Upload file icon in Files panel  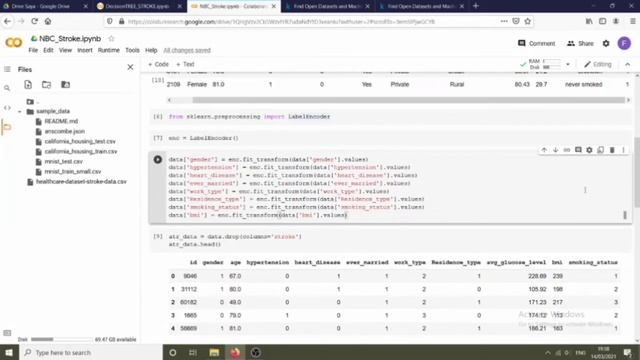point(28,84)
